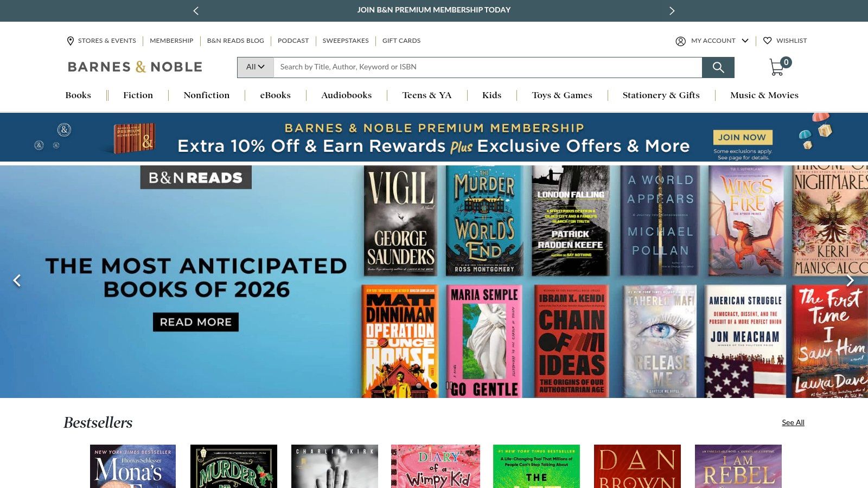868x488 pixels.
Task: Click the London Falling book cover
Action: pos(571,221)
